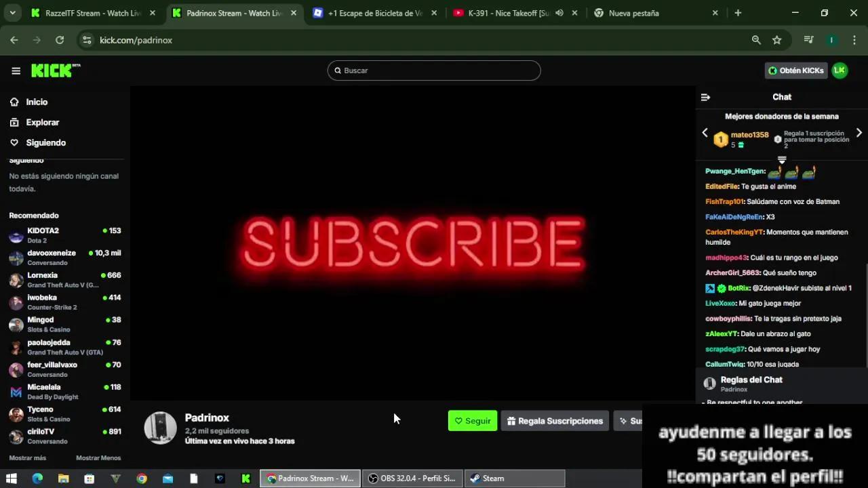This screenshot has width=868, height=488.
Task: Click chat username cowboyphillis
Action: 728,319
